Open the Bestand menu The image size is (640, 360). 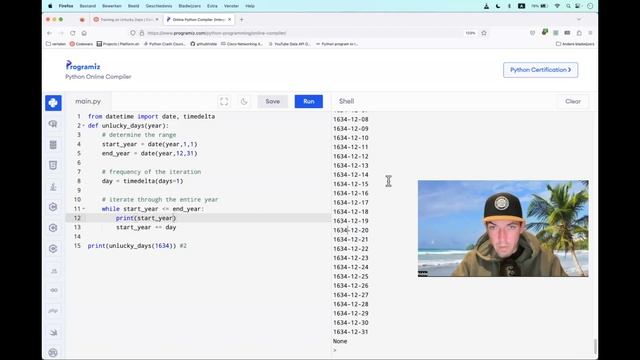tap(88, 6)
